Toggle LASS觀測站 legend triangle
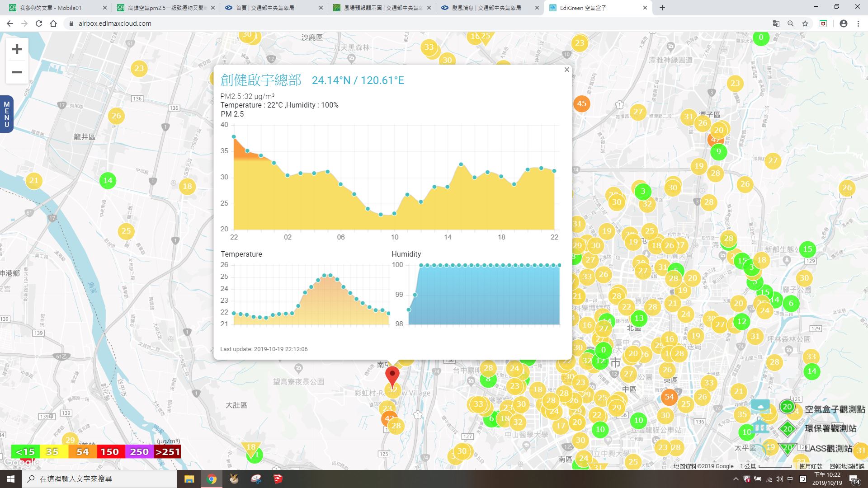This screenshot has width=868, height=488. click(x=788, y=448)
